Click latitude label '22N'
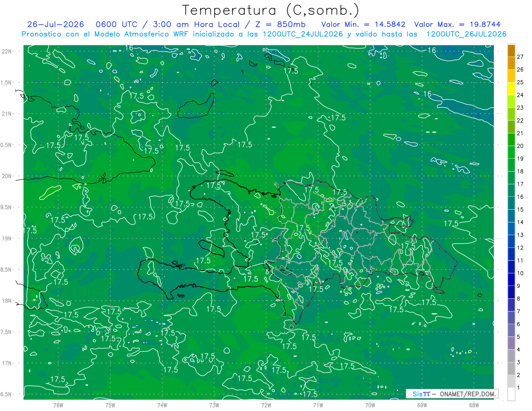Screen dimensions: 532x411 7,51
